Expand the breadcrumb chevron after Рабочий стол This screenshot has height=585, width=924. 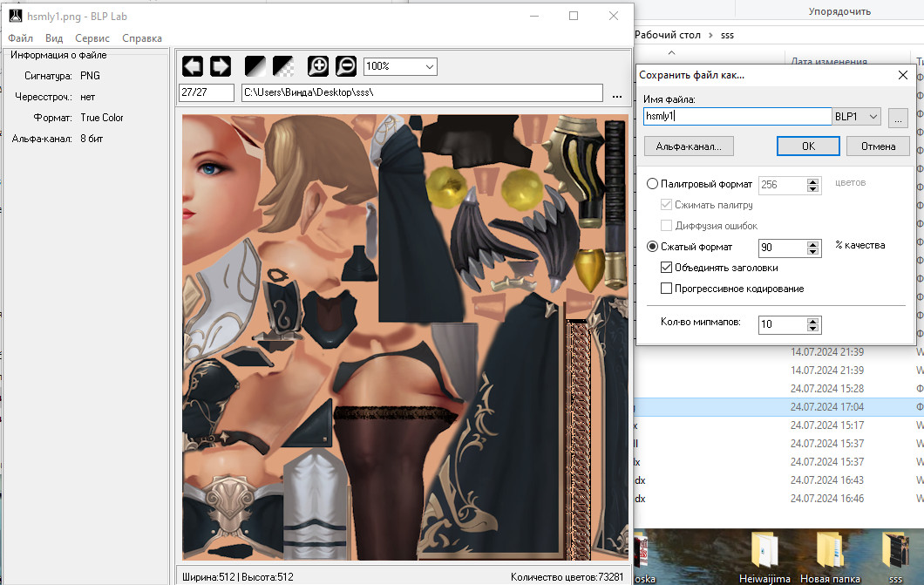710,36
